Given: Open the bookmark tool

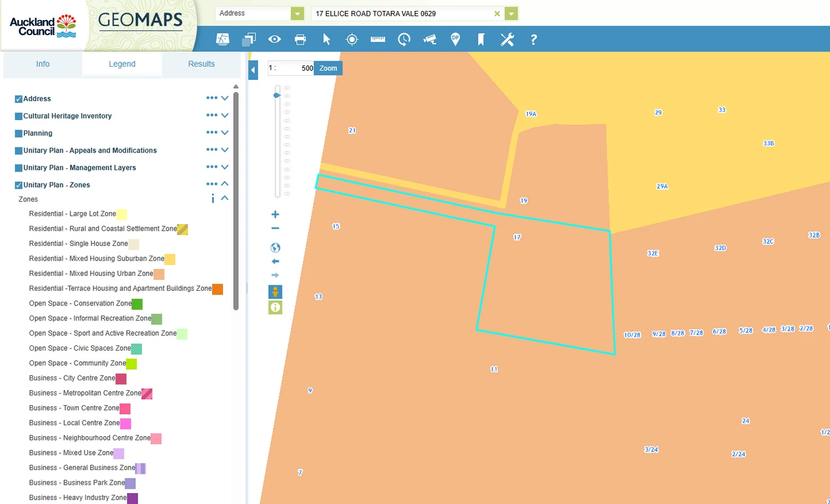Looking at the screenshot, I should tap(481, 39).
